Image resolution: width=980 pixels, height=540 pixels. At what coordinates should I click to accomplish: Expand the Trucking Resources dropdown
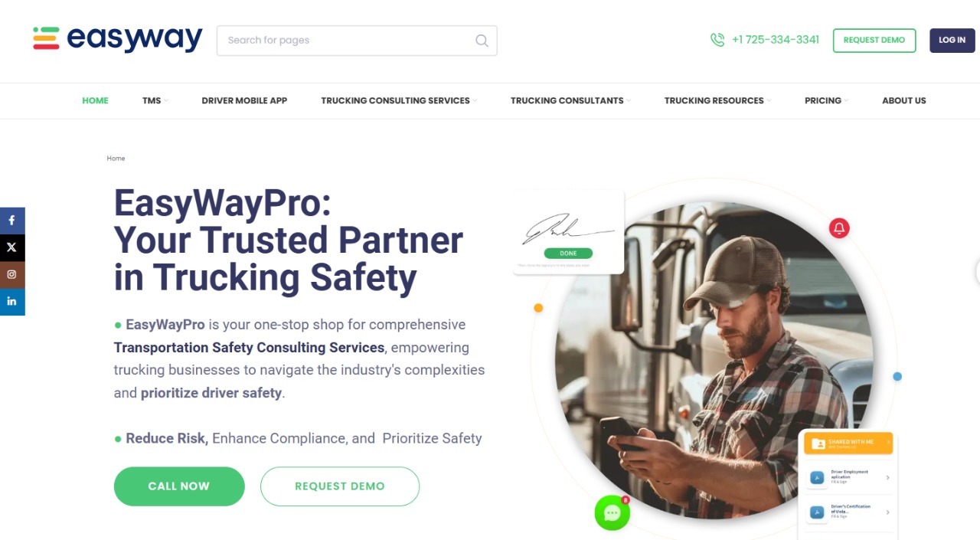tap(717, 100)
